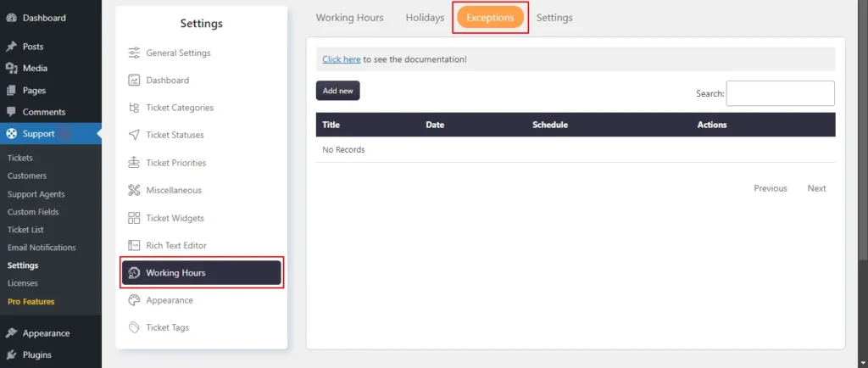Click the Support lifebuoy icon

pyautogui.click(x=12, y=133)
